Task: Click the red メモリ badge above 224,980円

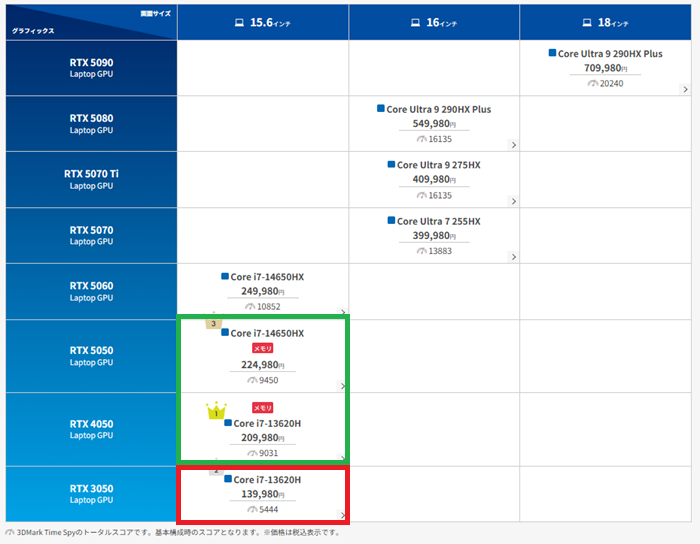Action: coord(262,348)
